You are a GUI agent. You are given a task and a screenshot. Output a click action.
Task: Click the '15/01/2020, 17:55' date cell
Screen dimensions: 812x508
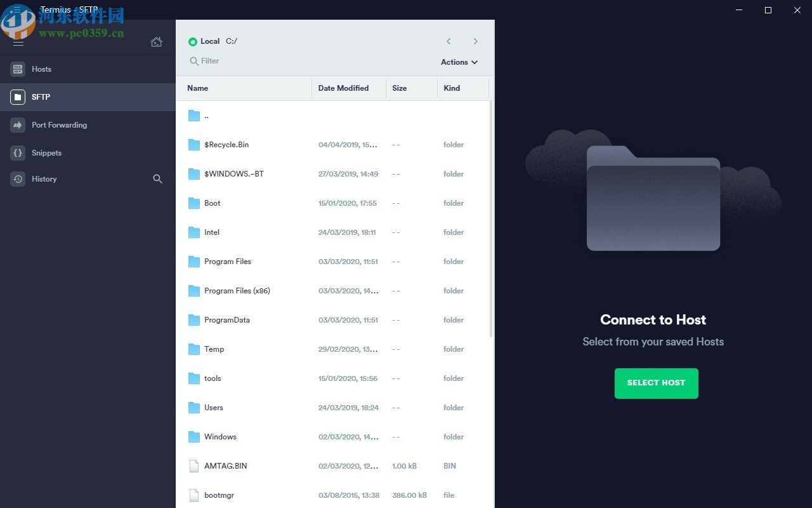tap(348, 203)
